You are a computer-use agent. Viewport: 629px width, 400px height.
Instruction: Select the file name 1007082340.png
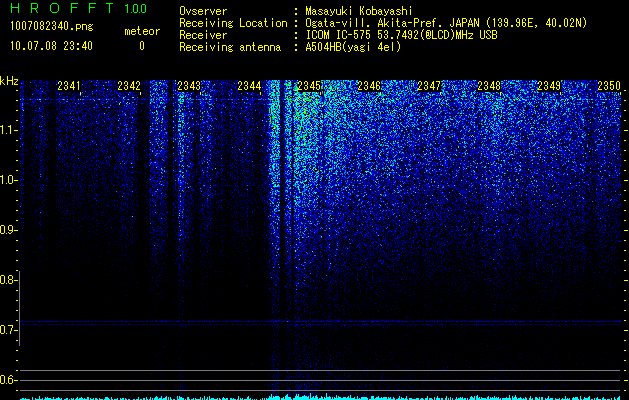pos(52,27)
